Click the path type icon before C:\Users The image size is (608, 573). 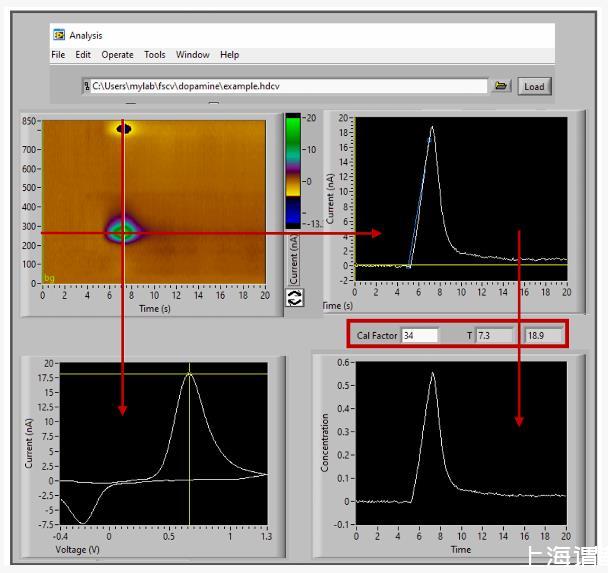pyautogui.click(x=87, y=87)
